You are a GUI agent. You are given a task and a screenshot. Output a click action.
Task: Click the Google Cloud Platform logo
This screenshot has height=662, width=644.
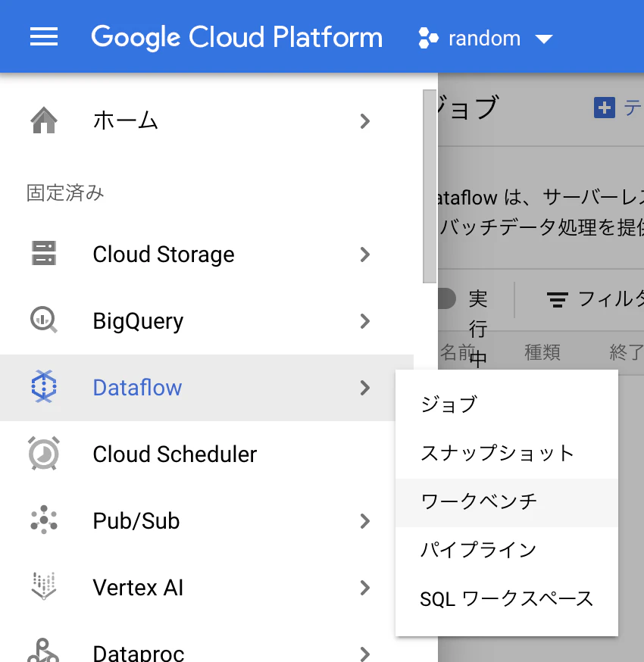click(237, 37)
